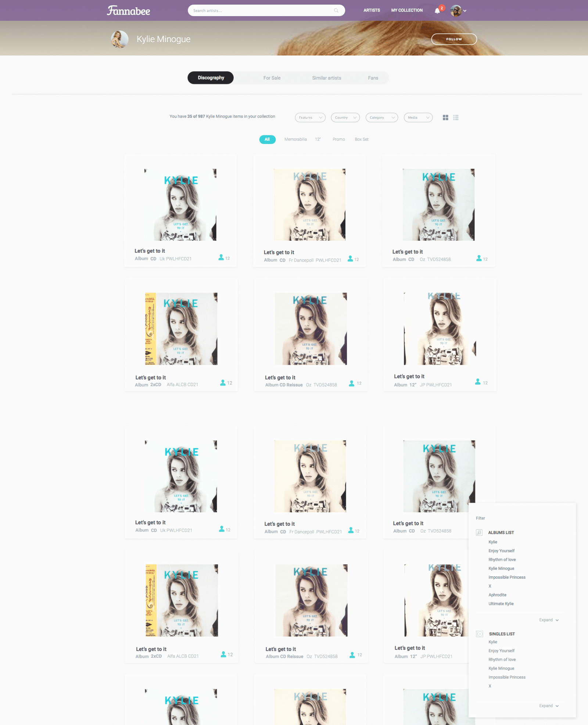Select Impossible Princess in Albums List
The image size is (588, 725).
click(507, 577)
